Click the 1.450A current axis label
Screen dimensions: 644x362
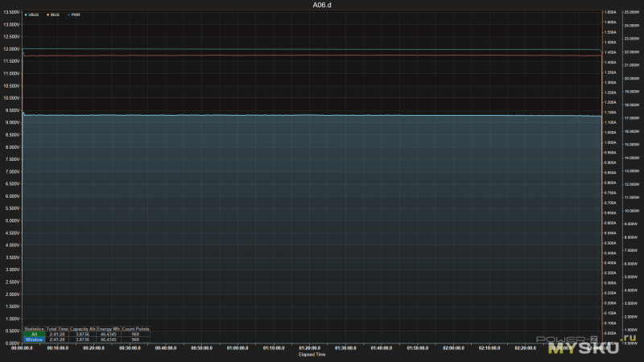tap(611, 52)
